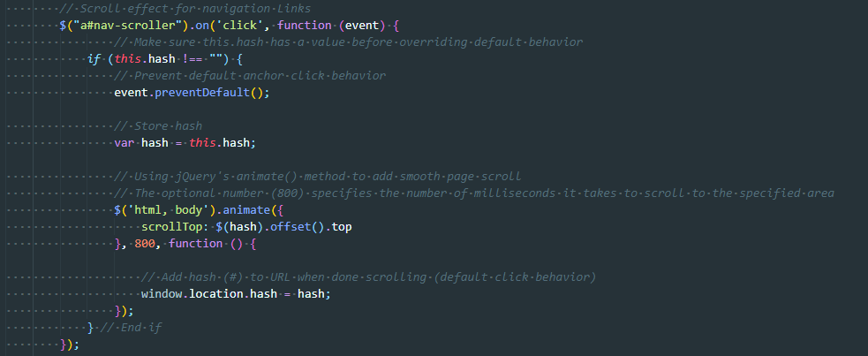Click the "Add hash (#) to URL" comment
The width and height of the screenshot is (868, 356).
[x=369, y=276]
